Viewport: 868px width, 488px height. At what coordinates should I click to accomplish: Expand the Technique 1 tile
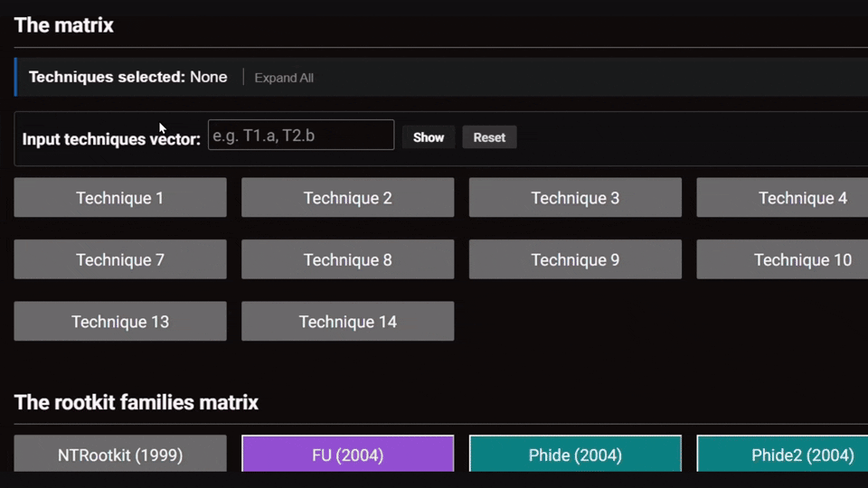click(120, 198)
